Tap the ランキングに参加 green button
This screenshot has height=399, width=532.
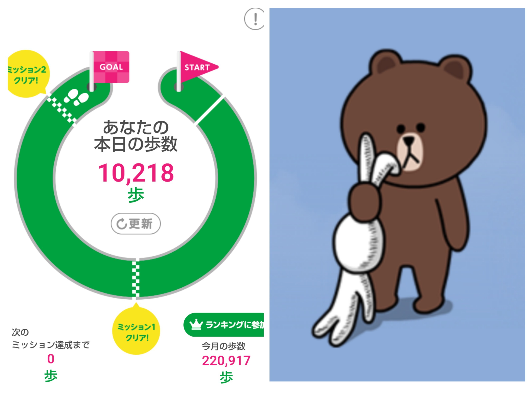[x=224, y=325]
